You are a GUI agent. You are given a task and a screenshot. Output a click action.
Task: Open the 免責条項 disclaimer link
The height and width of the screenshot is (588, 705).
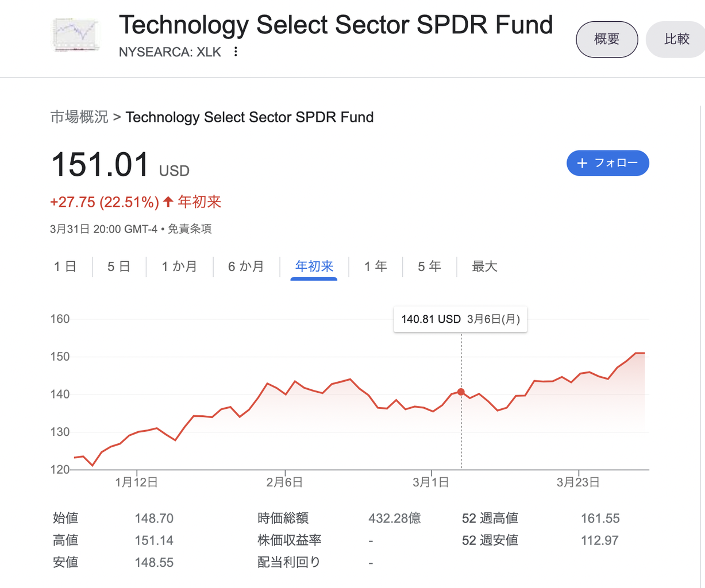pos(190,229)
